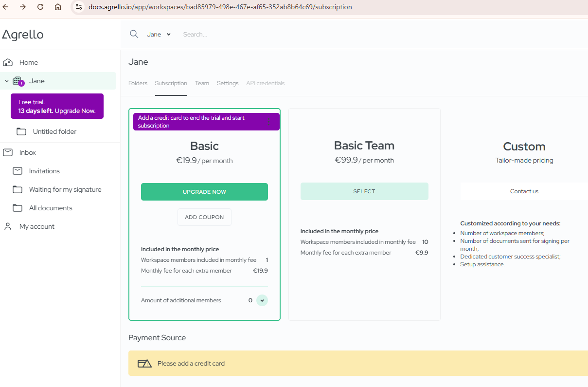Click the search magnifier icon
Screen dimensions: 588x387
click(x=134, y=34)
